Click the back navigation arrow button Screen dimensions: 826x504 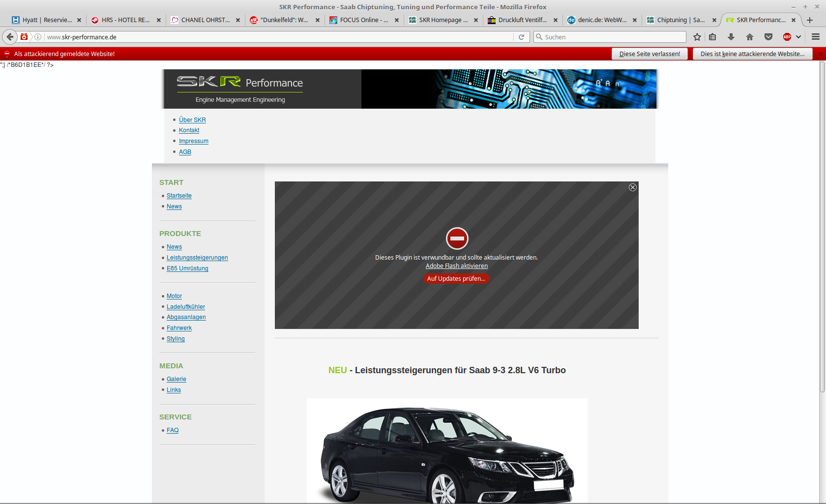point(10,37)
